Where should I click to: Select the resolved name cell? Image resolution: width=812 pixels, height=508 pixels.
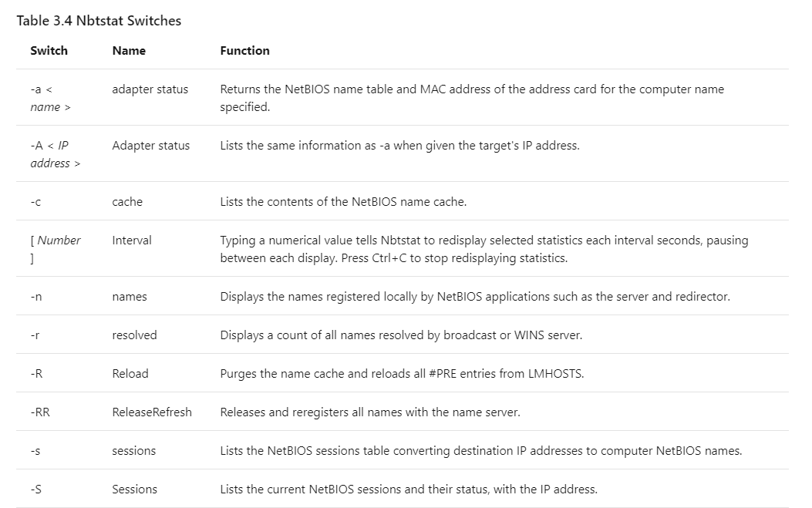click(134, 335)
